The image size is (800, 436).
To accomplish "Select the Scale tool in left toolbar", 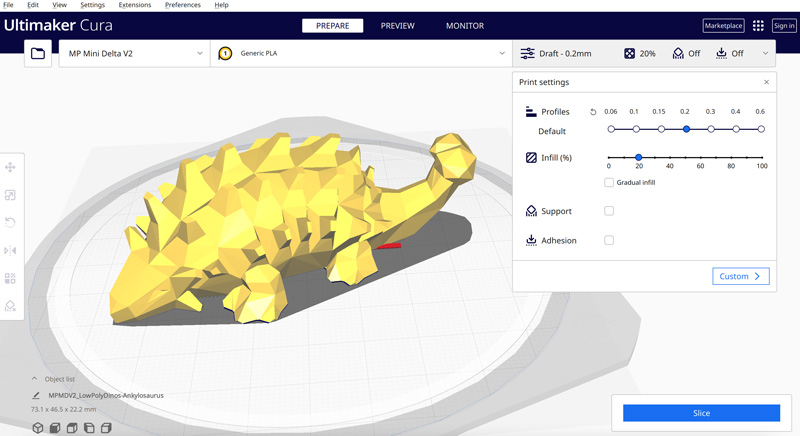I will pos(10,195).
